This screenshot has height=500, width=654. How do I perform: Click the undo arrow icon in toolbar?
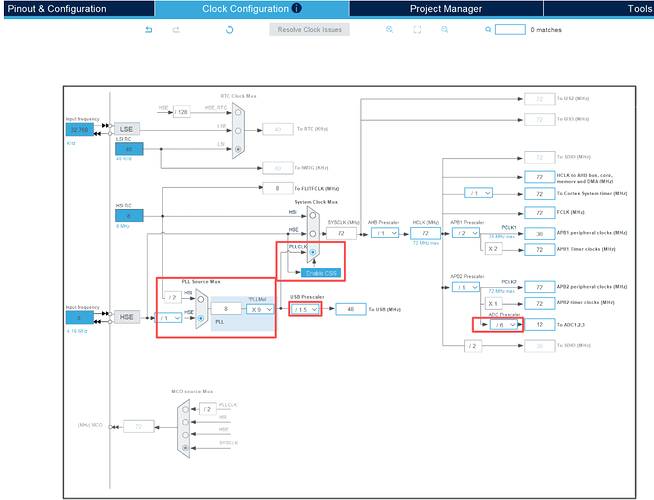click(x=148, y=30)
